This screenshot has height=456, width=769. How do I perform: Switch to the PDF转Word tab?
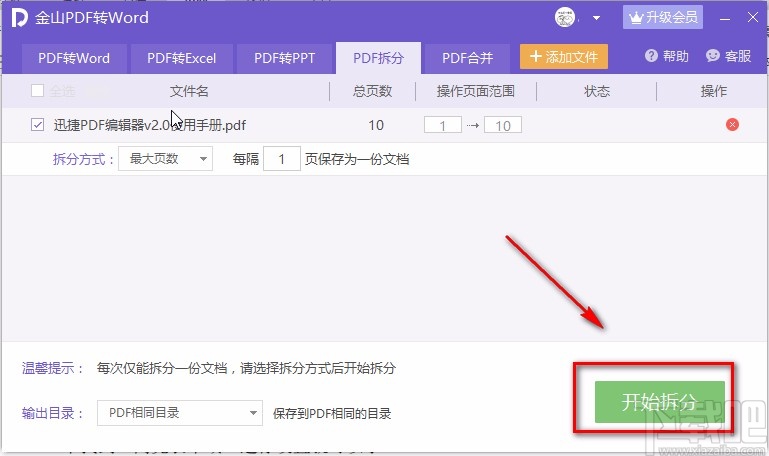click(x=74, y=58)
